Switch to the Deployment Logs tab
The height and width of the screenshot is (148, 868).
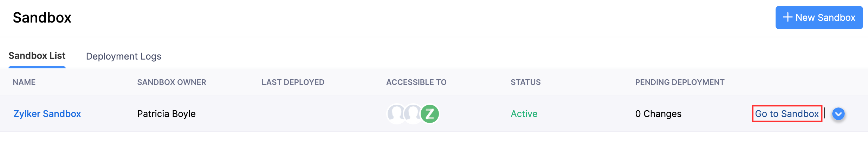tap(123, 56)
